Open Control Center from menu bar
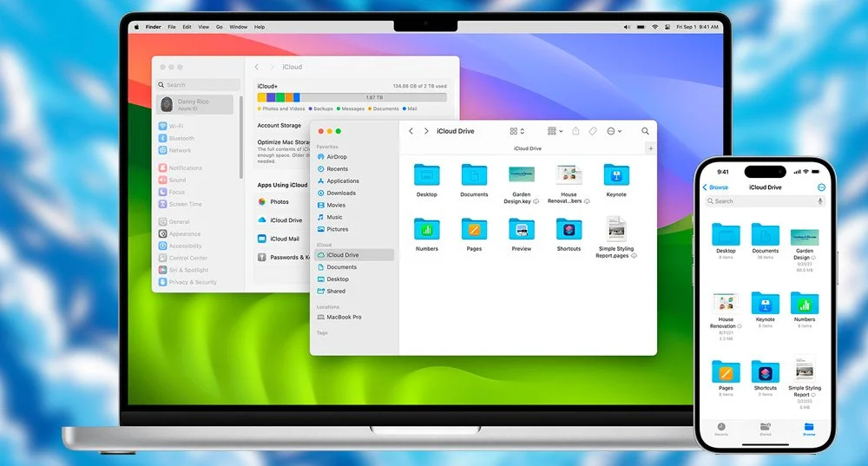 (667, 27)
